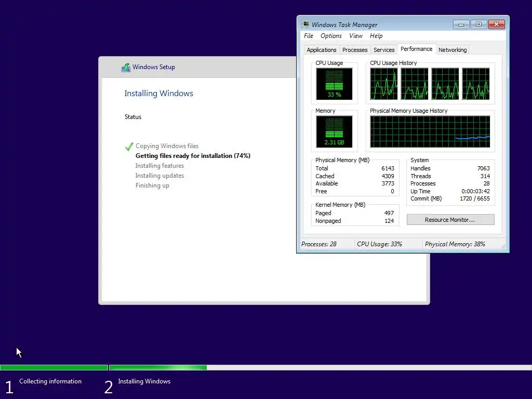Click the 'Installing updates' status line
The image size is (532, 399).
click(x=159, y=176)
